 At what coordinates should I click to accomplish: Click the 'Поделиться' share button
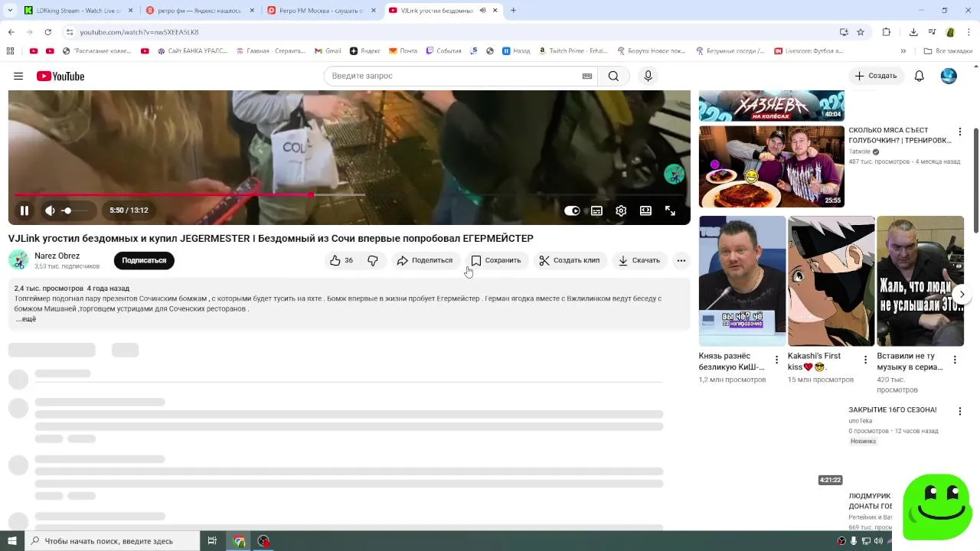point(425,260)
